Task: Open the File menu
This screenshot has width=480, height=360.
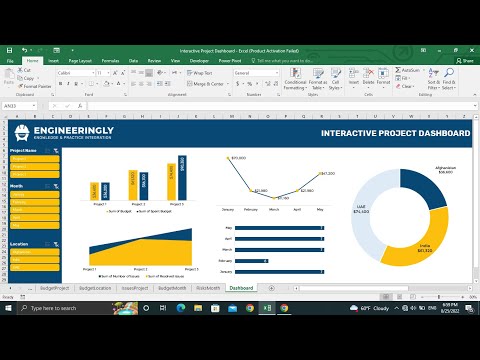Action: [10, 61]
